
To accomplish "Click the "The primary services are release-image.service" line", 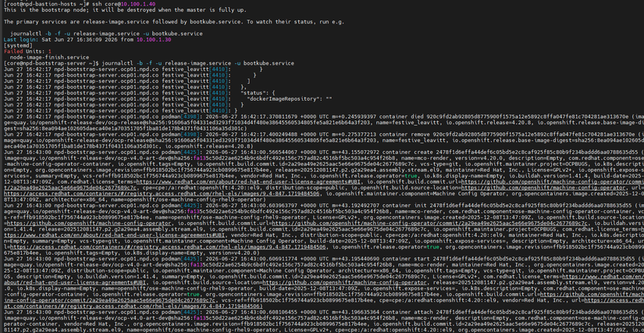I will pos(174,21).
